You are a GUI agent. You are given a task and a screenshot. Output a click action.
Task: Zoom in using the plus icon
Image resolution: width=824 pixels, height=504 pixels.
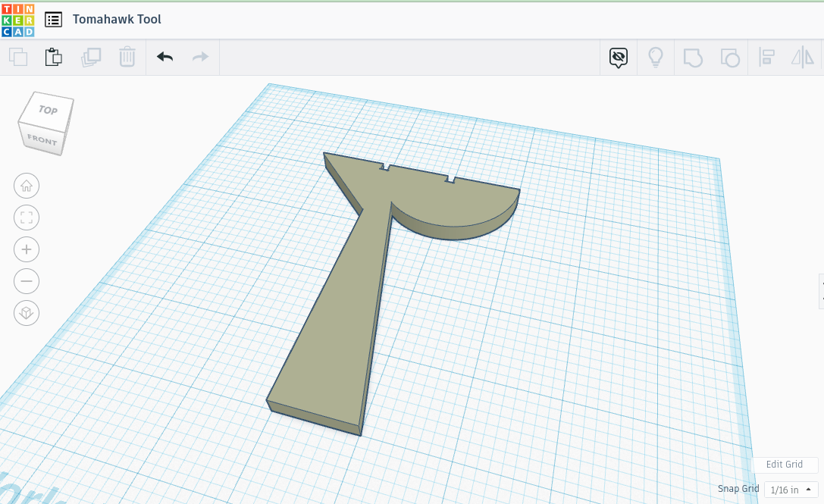point(27,249)
